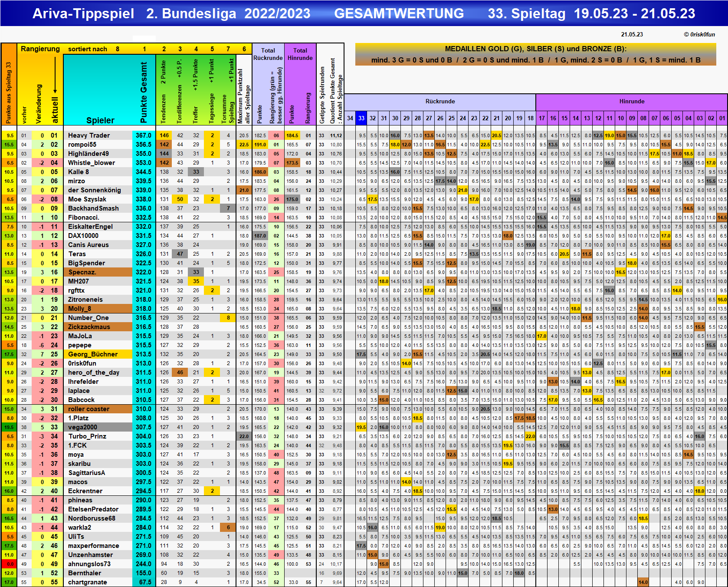
Task: Select player name Moe Szyslak
Action: [87, 199]
